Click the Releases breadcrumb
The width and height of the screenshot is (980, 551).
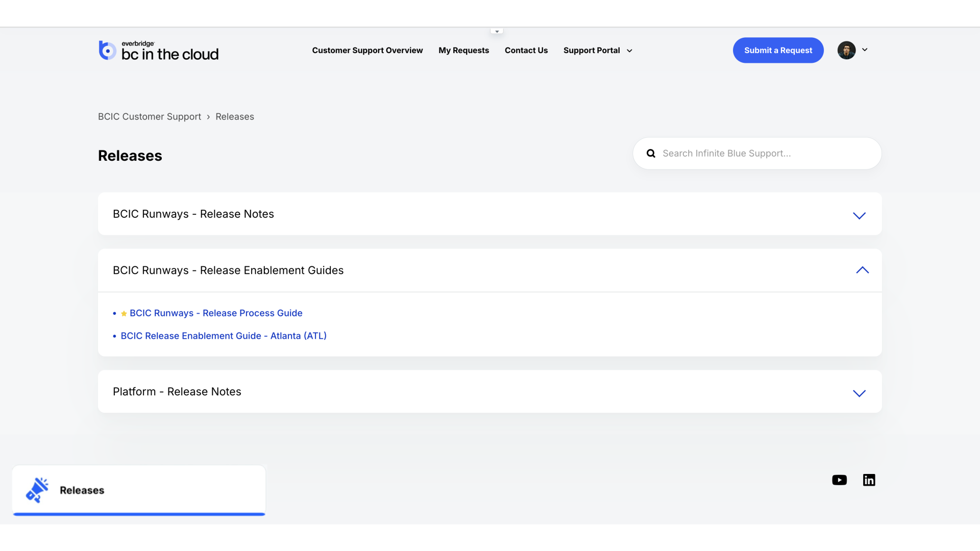click(235, 117)
